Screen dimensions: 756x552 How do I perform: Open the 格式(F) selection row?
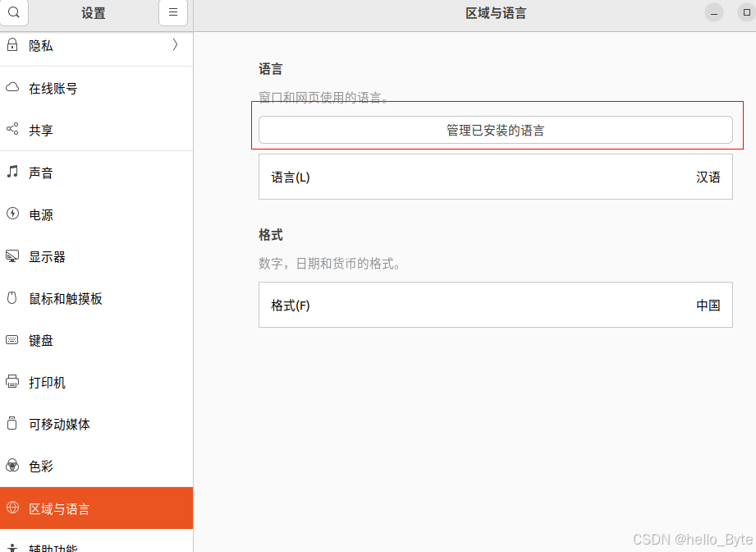point(495,306)
